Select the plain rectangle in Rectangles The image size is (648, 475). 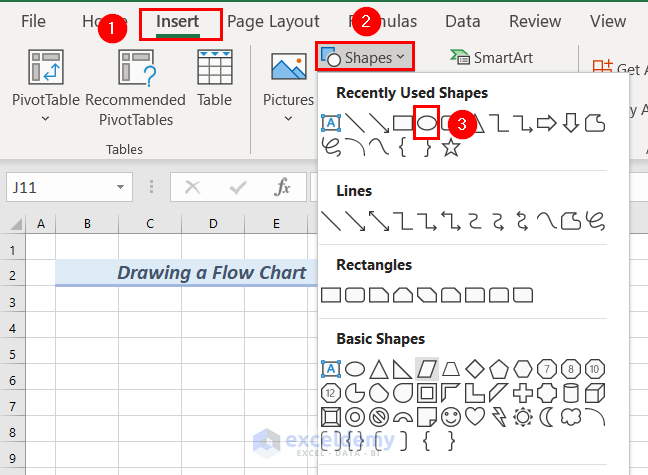[x=331, y=295]
